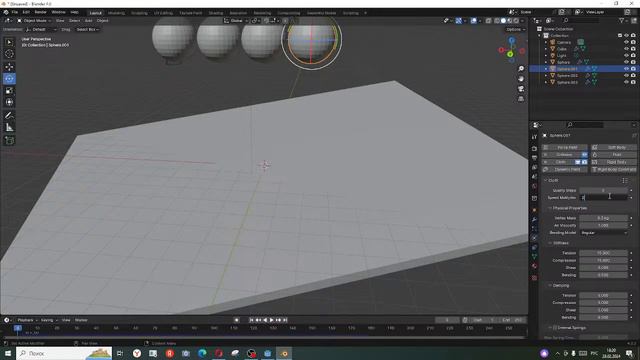Open the Scene properties tab
The width and height of the screenshot is (640, 360).
point(534,177)
